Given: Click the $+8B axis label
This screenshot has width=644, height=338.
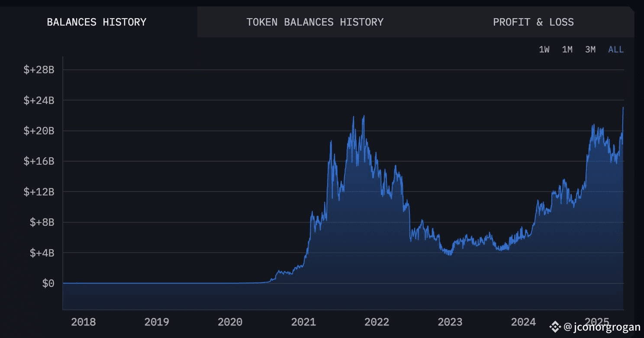Looking at the screenshot, I should coord(42,222).
